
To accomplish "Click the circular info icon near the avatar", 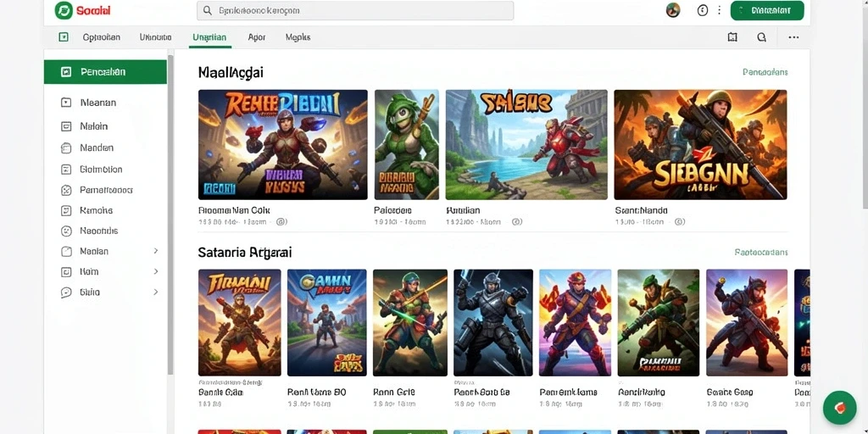I will 703,10.
